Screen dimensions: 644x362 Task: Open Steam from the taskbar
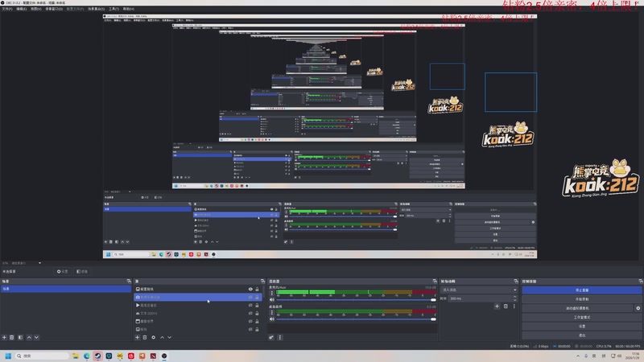[97, 356]
